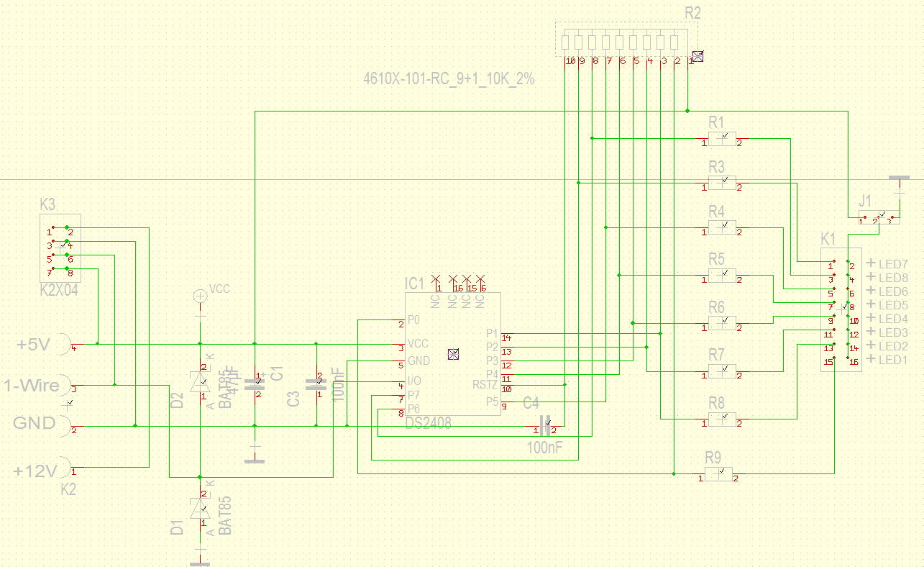The width and height of the screenshot is (924, 567).
Task: Click the R2 resistor network symbol
Action: (626, 40)
